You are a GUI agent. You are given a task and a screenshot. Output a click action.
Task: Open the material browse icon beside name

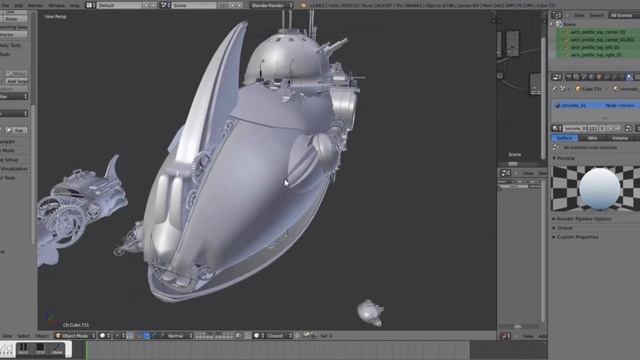point(557,128)
